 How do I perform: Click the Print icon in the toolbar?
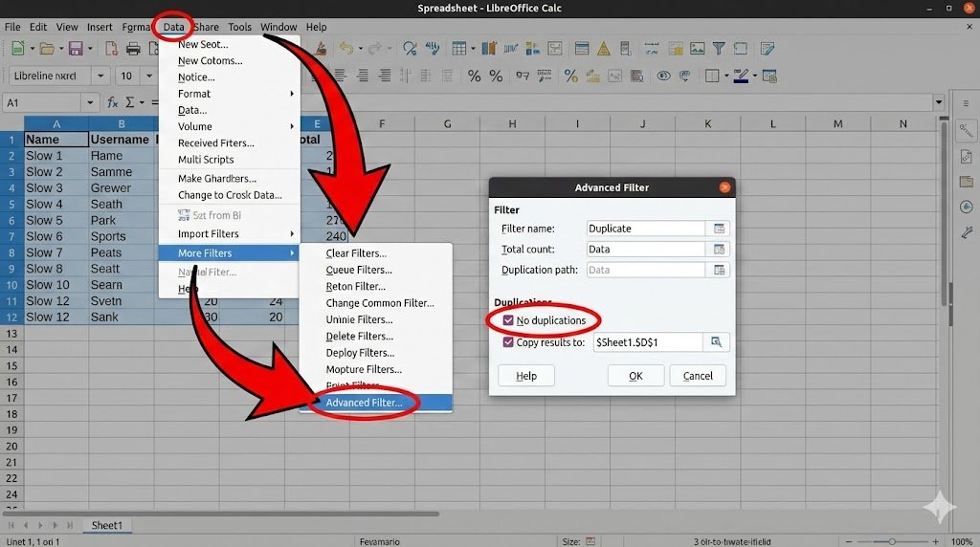134,48
